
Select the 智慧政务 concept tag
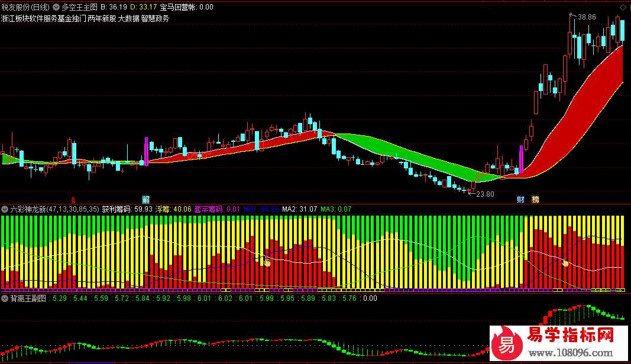tap(155, 18)
